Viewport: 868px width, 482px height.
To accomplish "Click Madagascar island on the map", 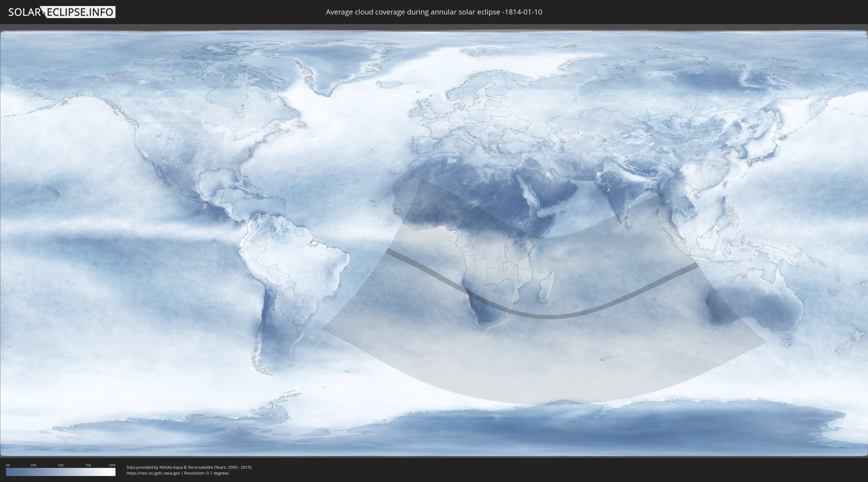I will (x=547, y=287).
